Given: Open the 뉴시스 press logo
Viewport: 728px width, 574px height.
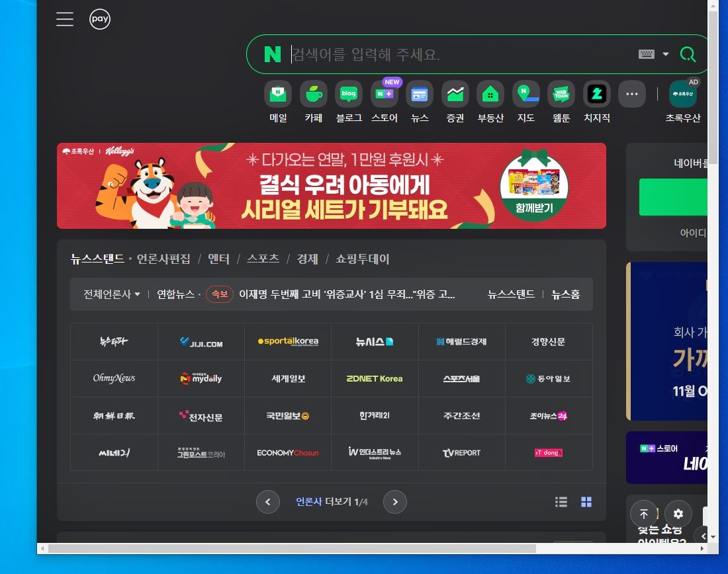Looking at the screenshot, I should 375,342.
